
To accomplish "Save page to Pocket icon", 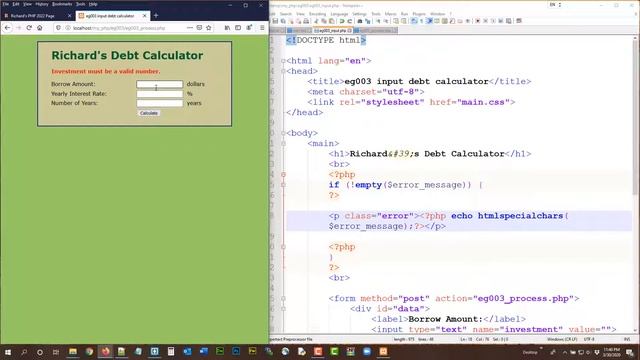I will pos(199,28).
